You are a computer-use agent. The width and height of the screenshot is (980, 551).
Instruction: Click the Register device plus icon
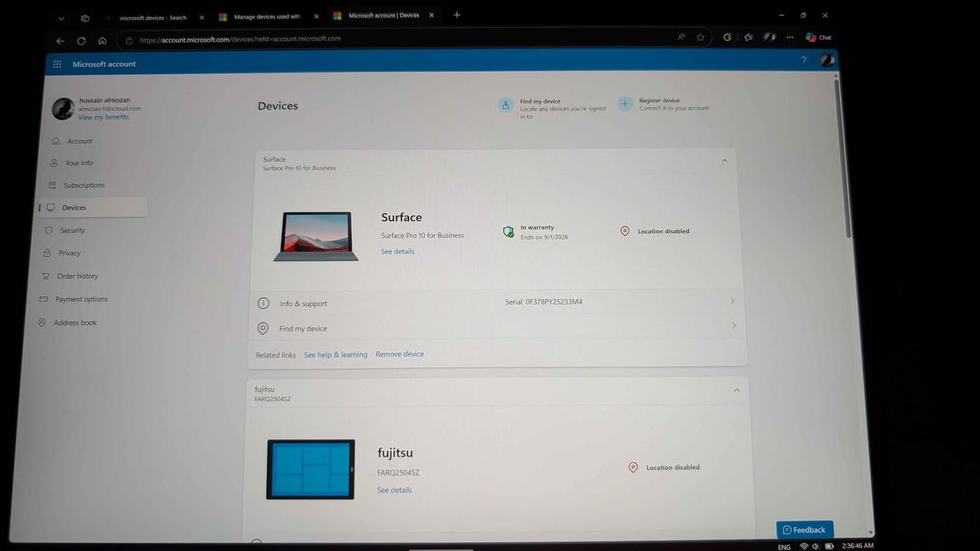tap(626, 104)
